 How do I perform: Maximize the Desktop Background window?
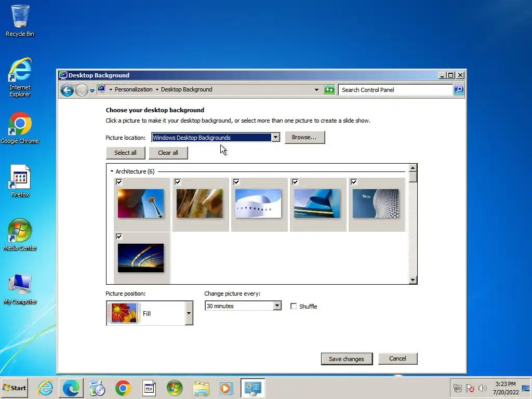(450, 75)
